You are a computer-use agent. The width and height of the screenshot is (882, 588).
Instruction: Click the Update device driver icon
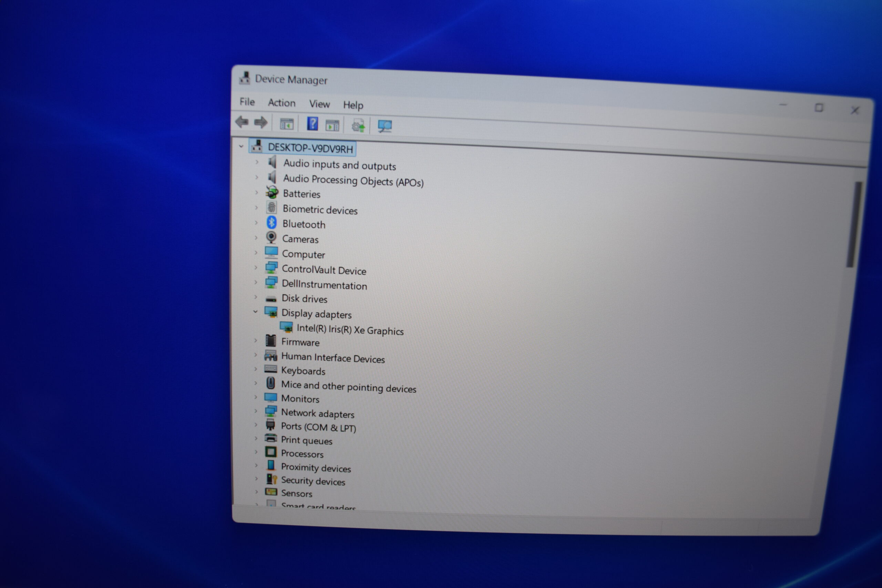(x=358, y=126)
